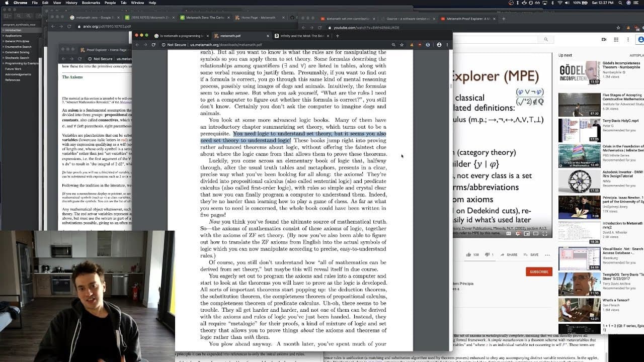Expand the Constraint Solving outline item
Screen dimensions: 644x362
[3, 52]
